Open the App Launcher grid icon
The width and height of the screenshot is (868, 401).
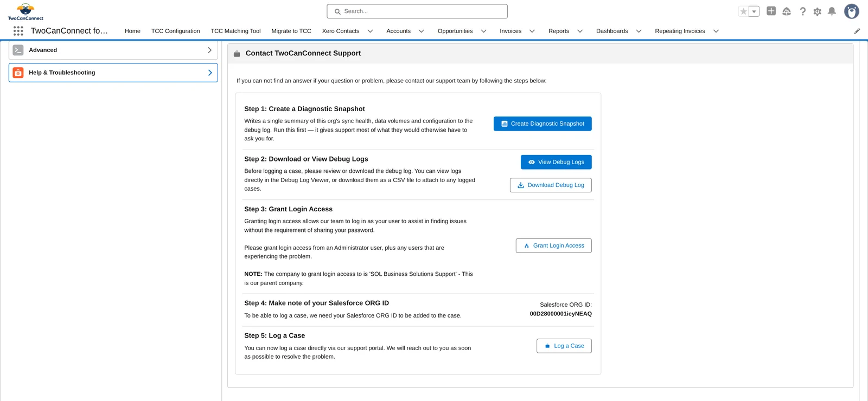[x=18, y=31]
